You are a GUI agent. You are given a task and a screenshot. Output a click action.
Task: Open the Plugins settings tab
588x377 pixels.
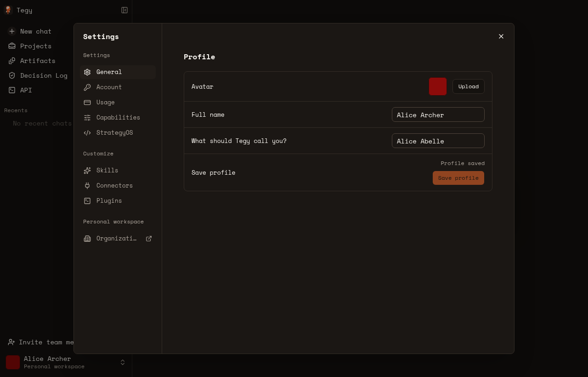pos(118,201)
